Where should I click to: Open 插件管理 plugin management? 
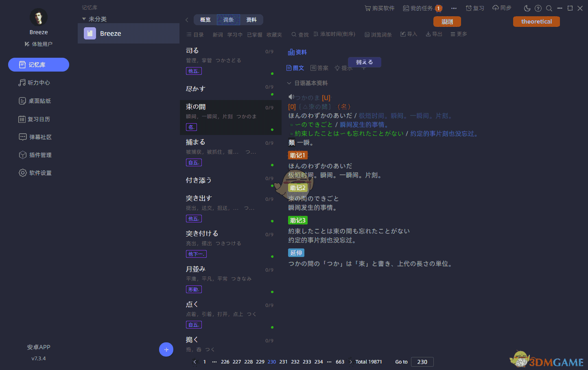coord(38,155)
